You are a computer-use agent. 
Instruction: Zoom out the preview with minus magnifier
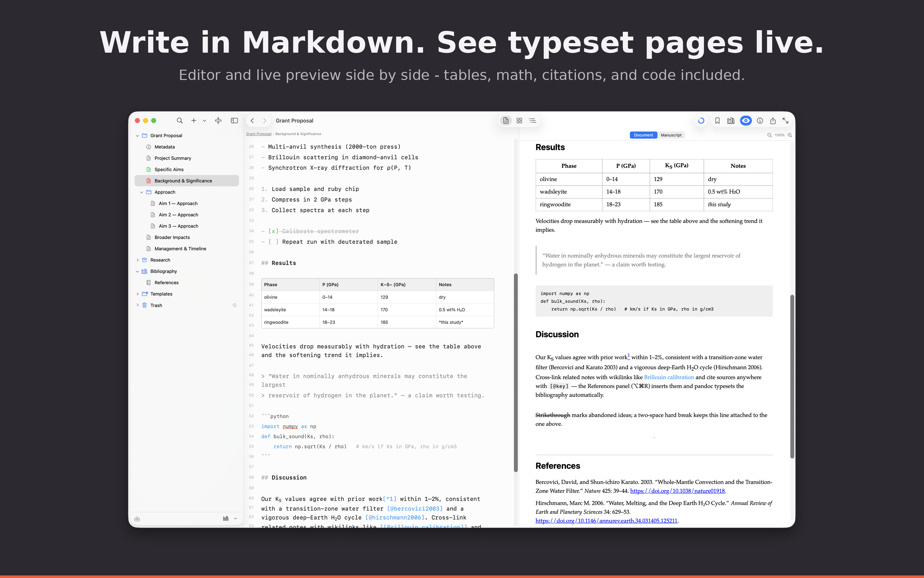769,135
